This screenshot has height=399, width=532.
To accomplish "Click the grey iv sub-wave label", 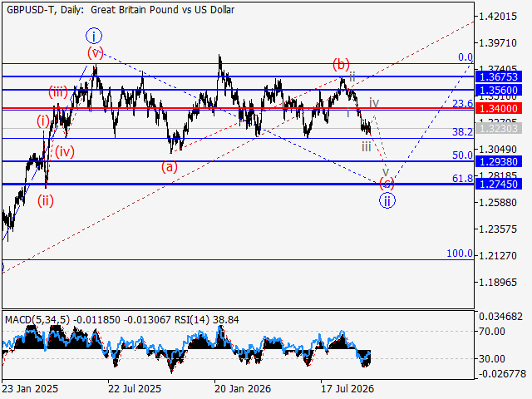I will coord(374,102).
